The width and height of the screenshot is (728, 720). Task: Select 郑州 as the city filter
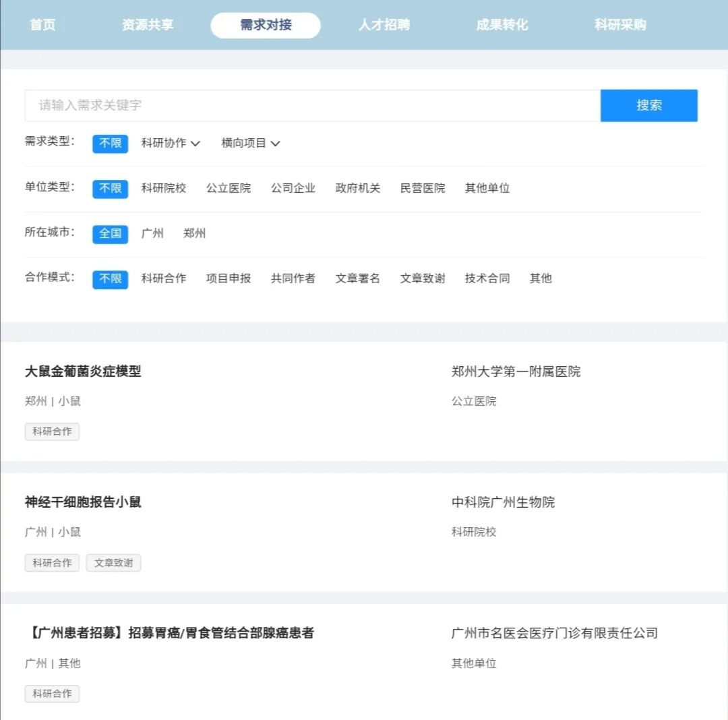[195, 233]
